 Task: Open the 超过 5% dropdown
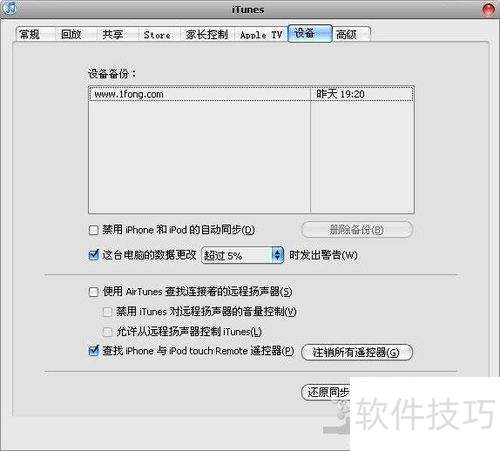[x=243, y=255]
